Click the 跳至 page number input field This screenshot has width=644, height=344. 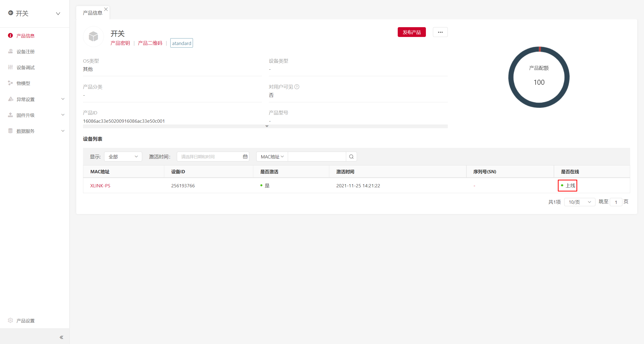click(616, 202)
